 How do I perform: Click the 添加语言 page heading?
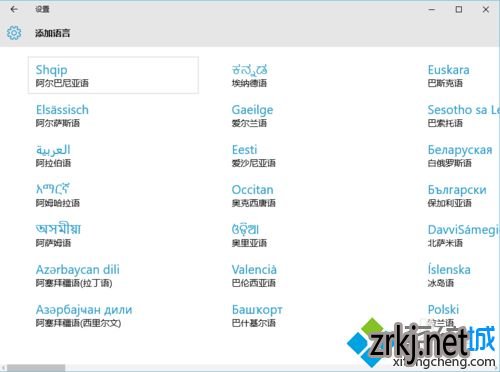53,33
